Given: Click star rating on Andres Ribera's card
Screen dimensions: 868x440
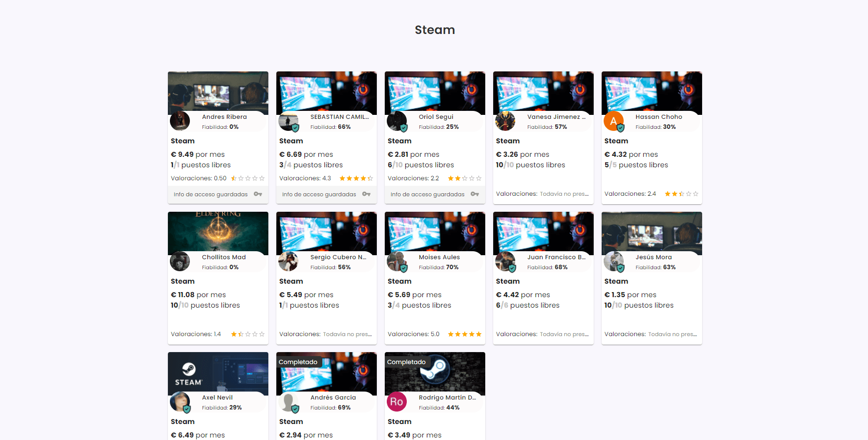Looking at the screenshot, I should coord(248,178).
